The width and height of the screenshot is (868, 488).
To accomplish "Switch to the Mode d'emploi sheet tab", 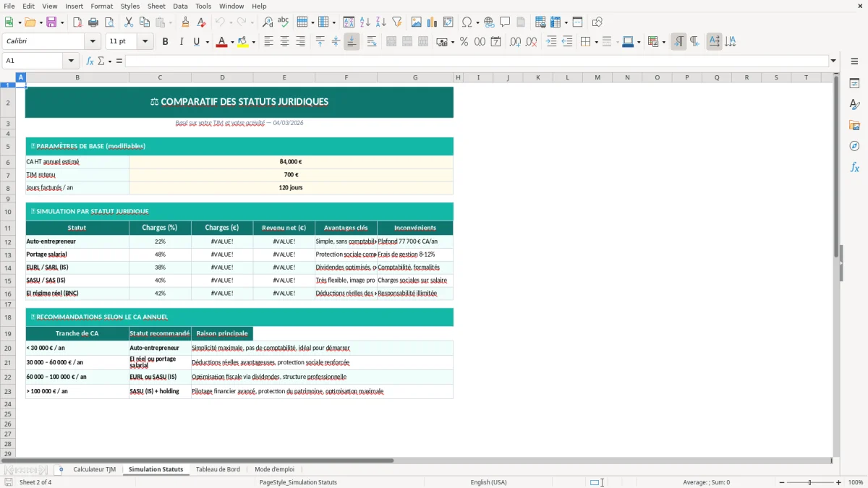I will (274, 469).
